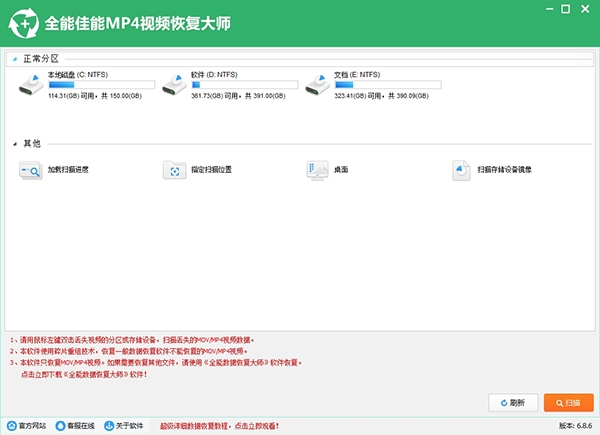Select the 软件 D: drive icon

174,85
